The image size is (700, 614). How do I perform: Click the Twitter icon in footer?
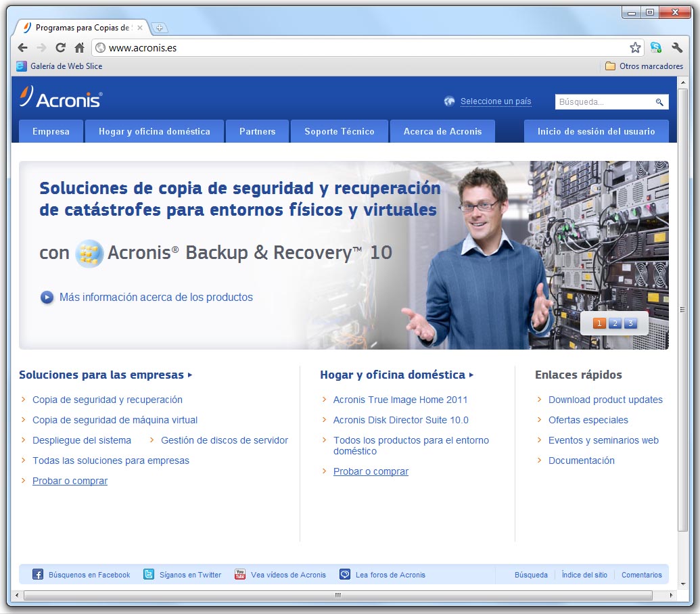[149, 574]
